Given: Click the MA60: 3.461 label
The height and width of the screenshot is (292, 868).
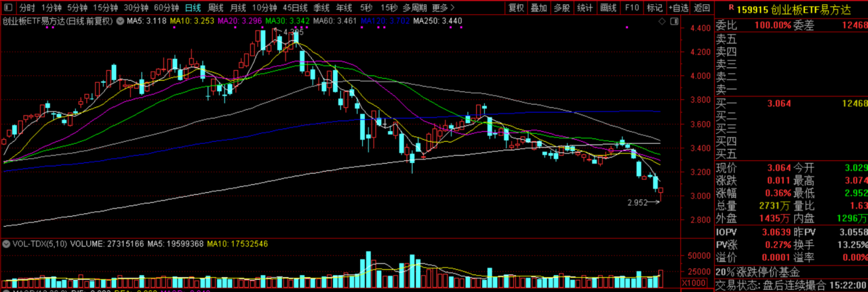Looking at the screenshot, I should [x=335, y=21].
